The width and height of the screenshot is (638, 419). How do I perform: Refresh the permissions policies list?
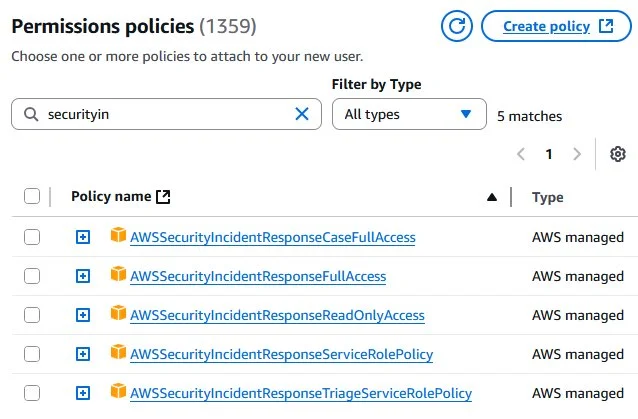(457, 26)
